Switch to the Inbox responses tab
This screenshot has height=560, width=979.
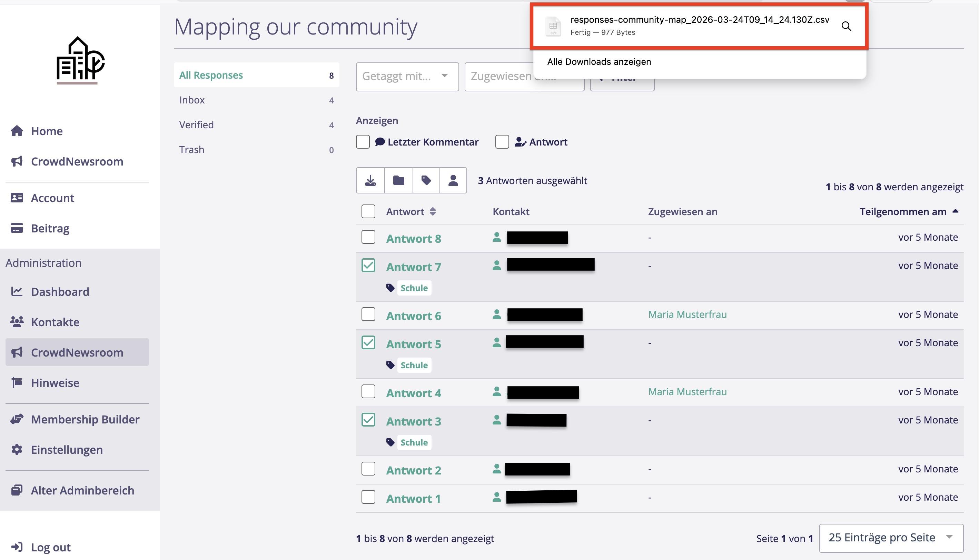pos(192,100)
